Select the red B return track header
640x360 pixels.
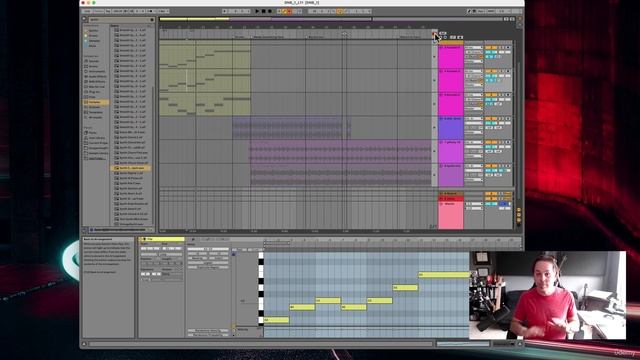pos(451,199)
